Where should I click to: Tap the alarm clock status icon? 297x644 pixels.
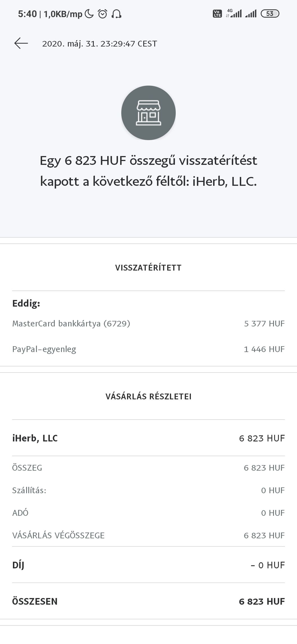click(102, 14)
